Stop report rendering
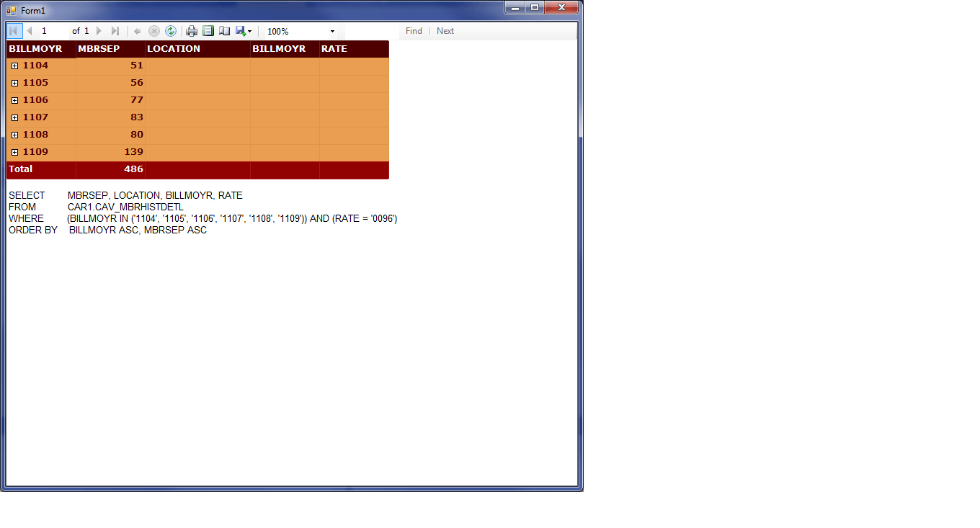 [x=154, y=31]
